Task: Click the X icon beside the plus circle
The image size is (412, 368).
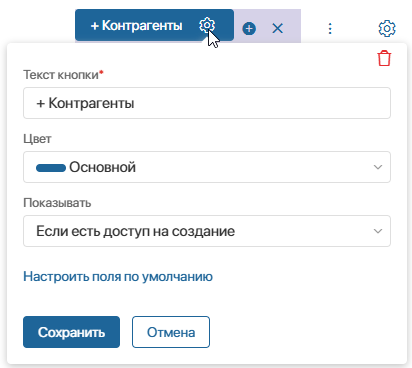Action: tap(277, 29)
